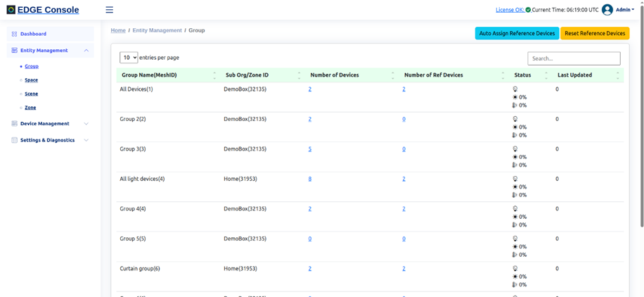Open the entries per page dropdown

tap(129, 58)
